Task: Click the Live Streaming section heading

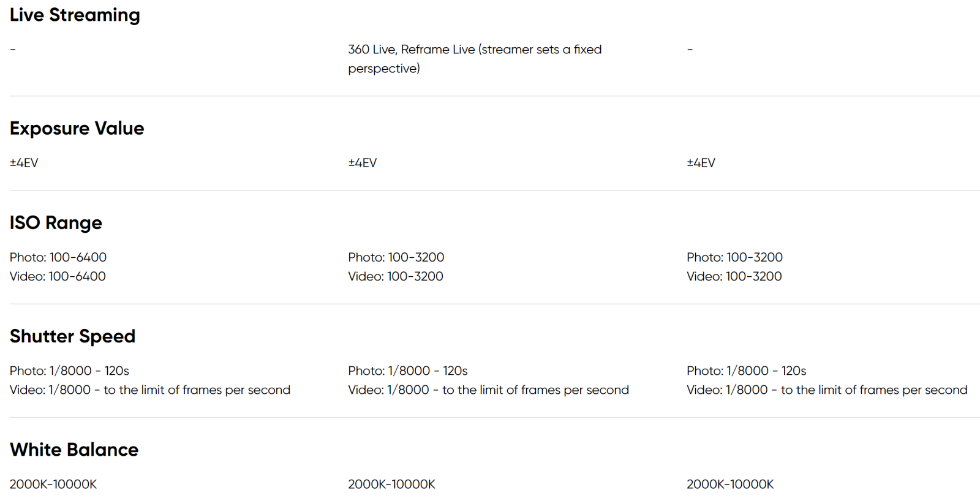Action: click(x=75, y=15)
